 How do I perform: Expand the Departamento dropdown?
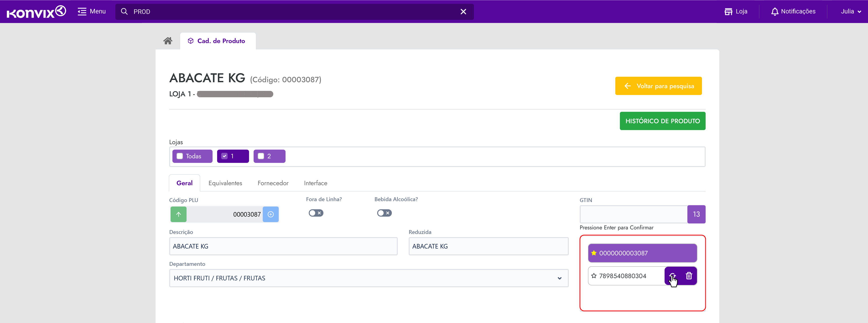click(559, 278)
